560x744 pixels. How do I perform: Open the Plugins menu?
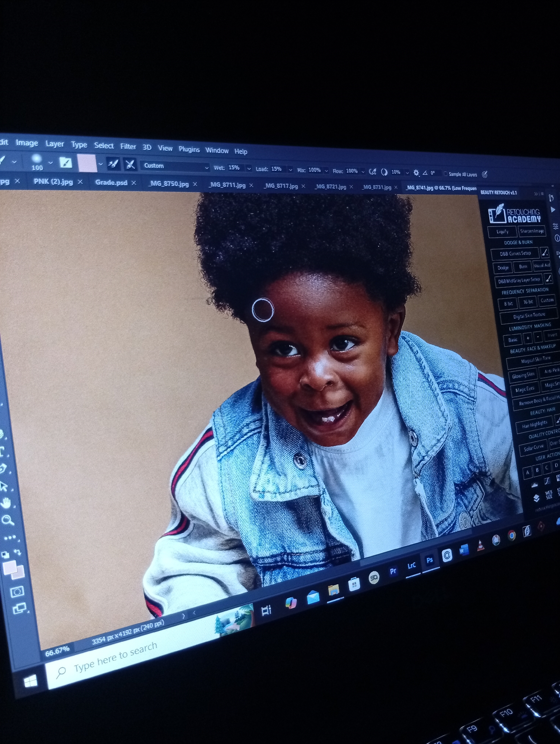189,149
